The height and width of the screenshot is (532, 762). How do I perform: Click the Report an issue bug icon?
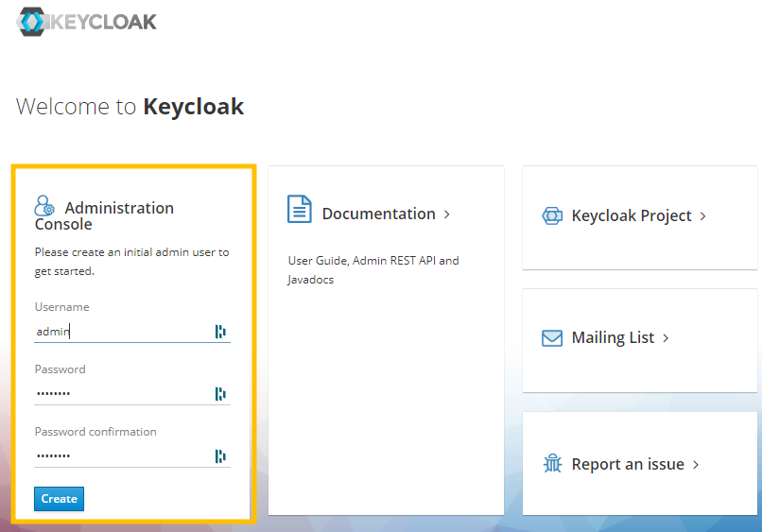coord(552,464)
